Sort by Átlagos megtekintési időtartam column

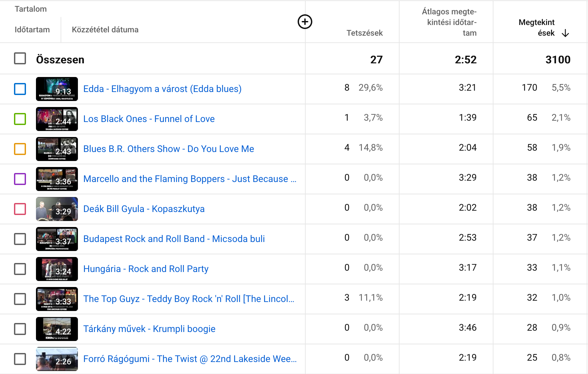point(449,22)
